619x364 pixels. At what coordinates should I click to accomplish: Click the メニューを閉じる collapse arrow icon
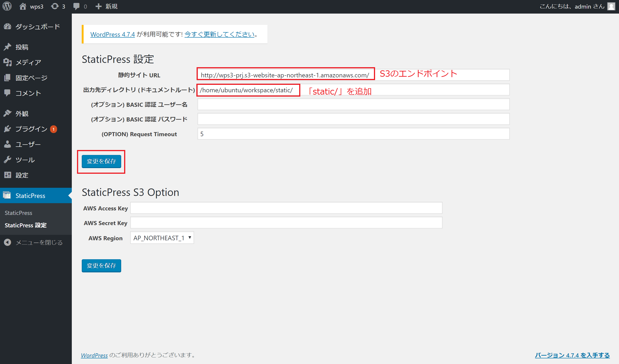[x=8, y=242]
